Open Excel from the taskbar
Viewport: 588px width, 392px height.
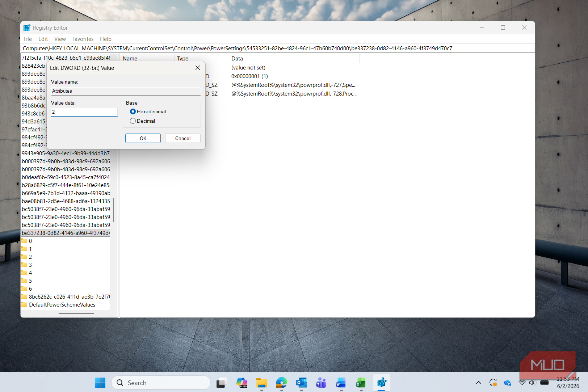pyautogui.click(x=361, y=383)
